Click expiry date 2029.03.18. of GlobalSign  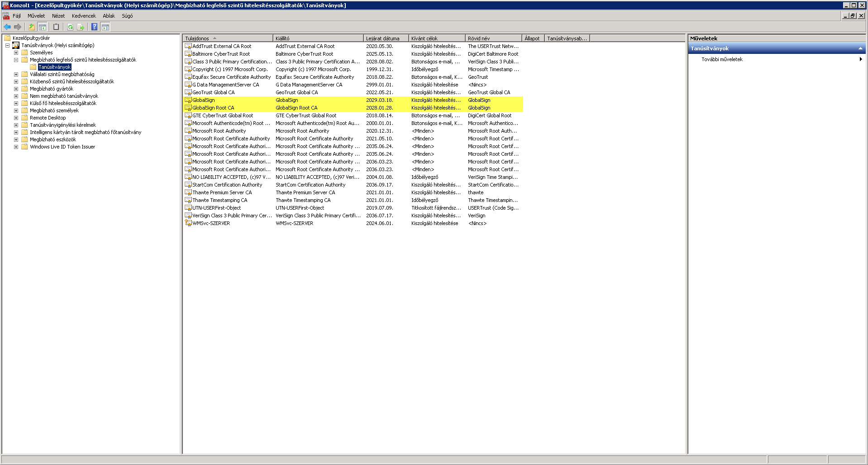(379, 100)
